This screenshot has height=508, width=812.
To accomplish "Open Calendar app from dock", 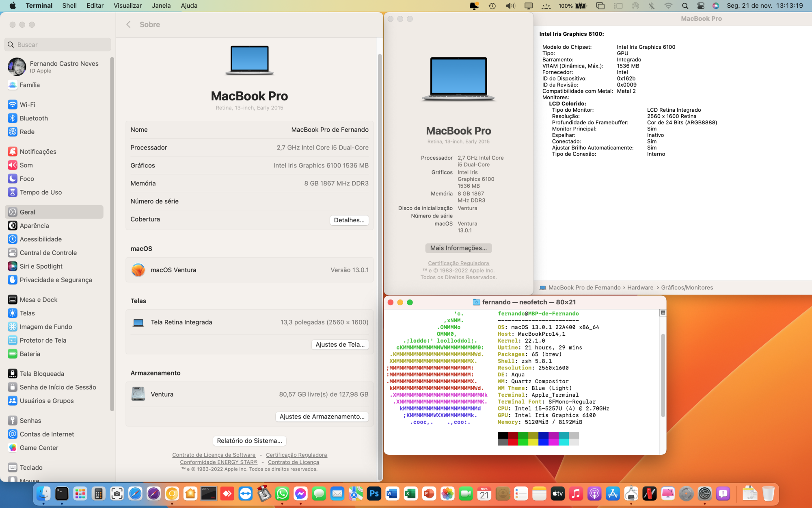I will pos(484,493).
